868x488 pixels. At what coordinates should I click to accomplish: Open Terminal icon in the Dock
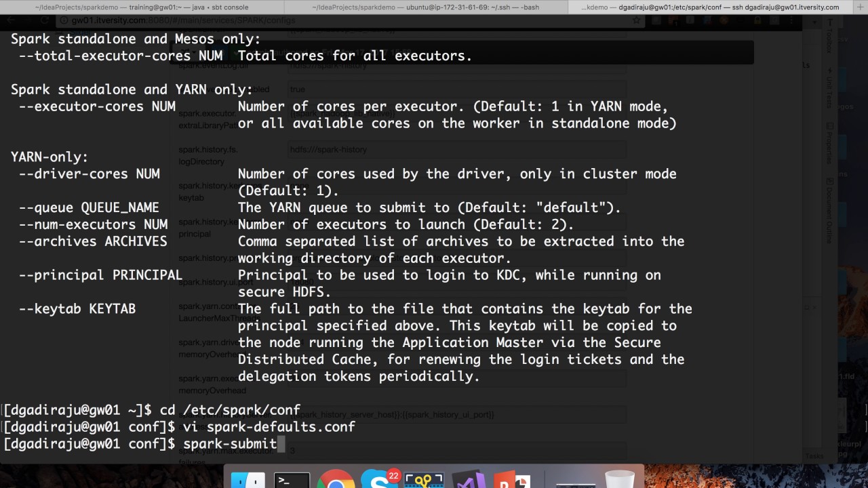(292, 480)
